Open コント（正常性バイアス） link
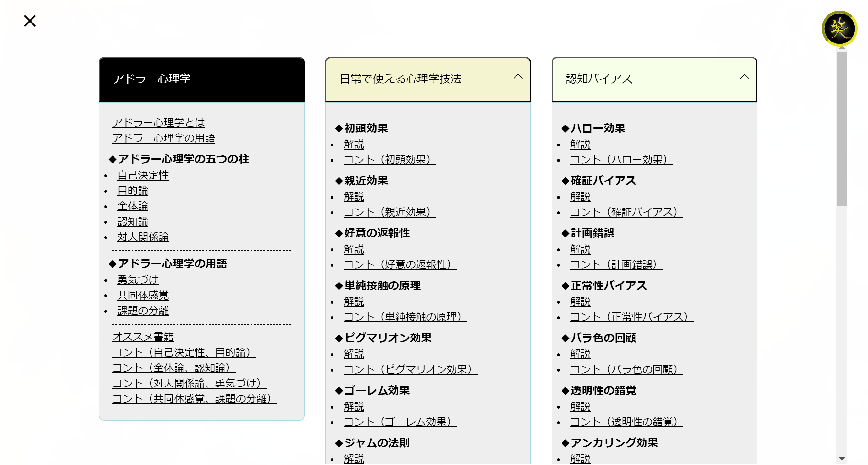This screenshot has width=868, height=465. point(632,317)
